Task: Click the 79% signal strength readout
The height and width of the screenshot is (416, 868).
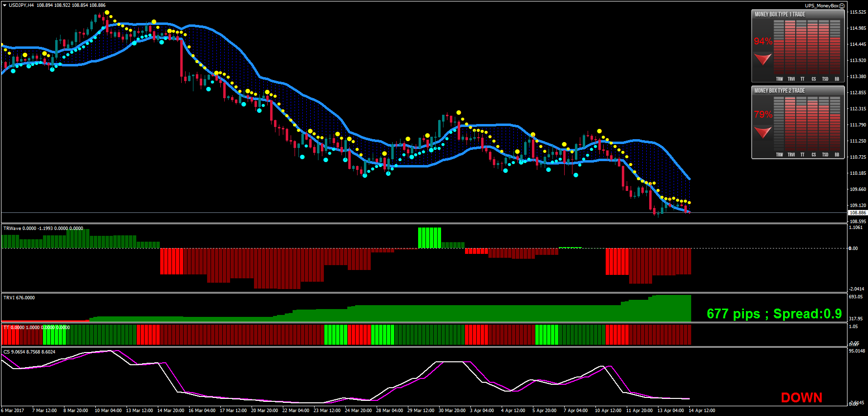Action: pyautogui.click(x=763, y=115)
